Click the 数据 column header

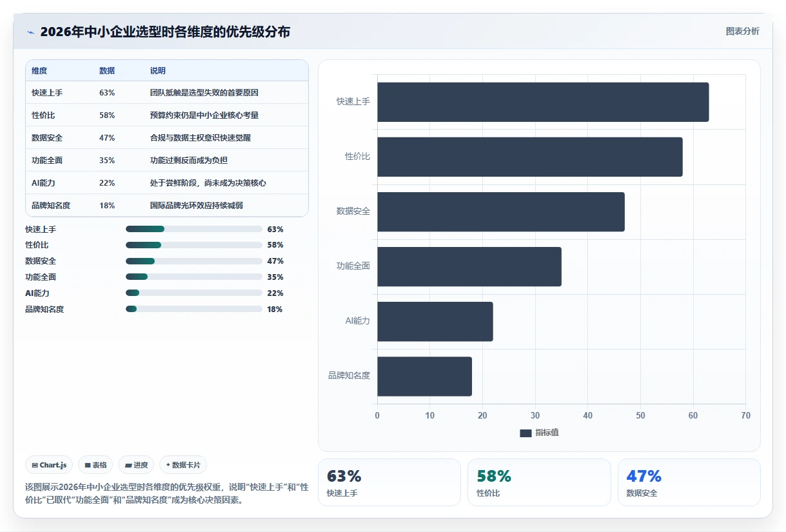[107, 71]
